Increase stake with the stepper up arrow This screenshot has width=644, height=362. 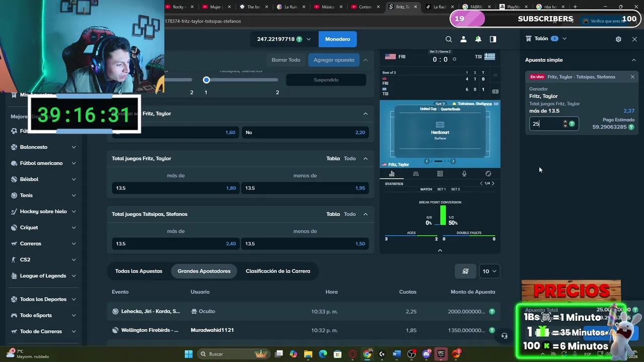tap(565, 122)
